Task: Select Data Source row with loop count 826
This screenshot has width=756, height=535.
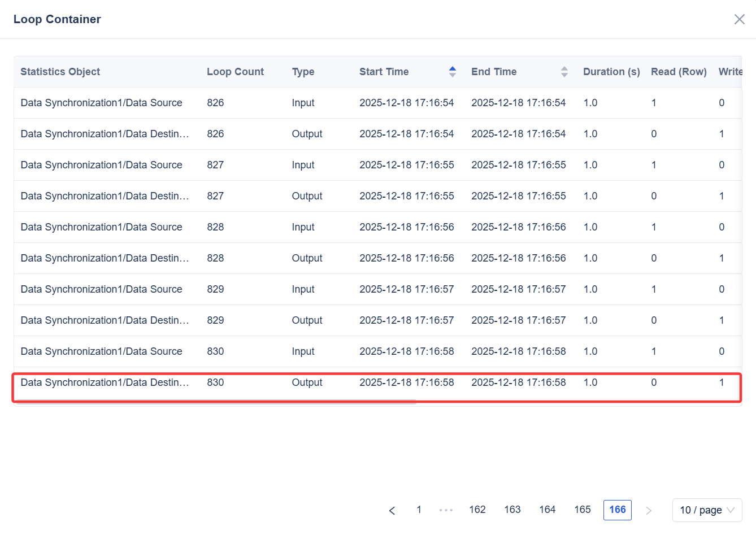Action: pos(377,103)
